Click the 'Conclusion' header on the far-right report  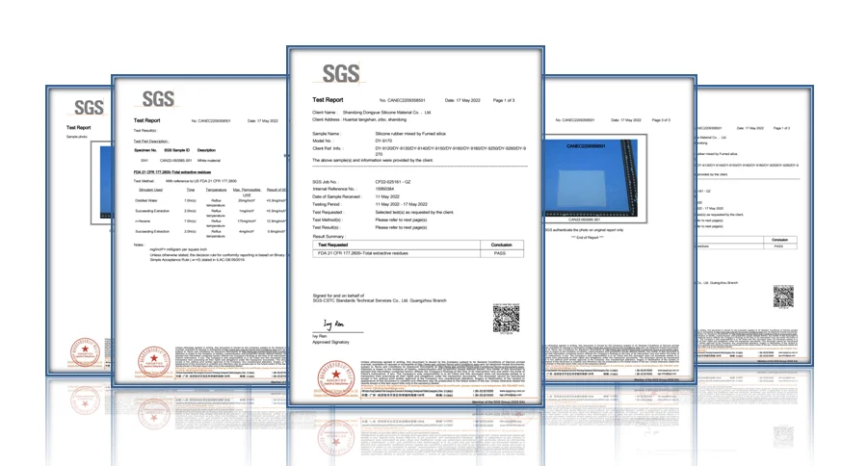[x=779, y=240]
